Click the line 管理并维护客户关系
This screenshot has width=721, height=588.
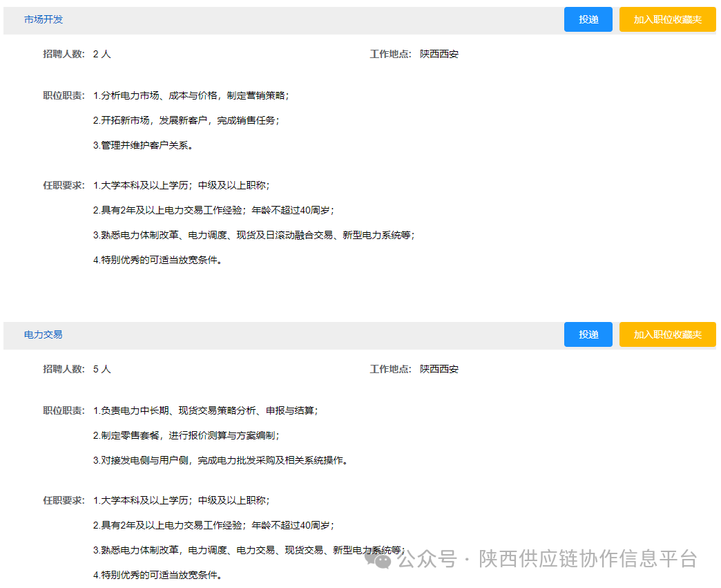(x=143, y=145)
